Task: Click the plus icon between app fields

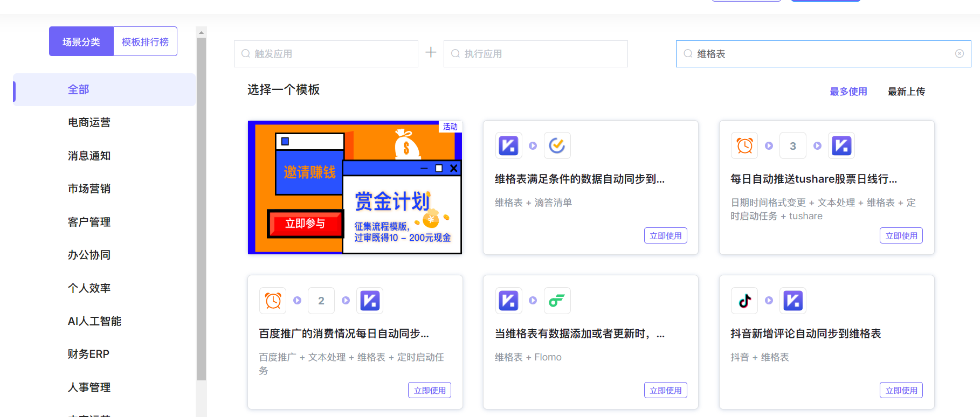Action: coord(431,52)
